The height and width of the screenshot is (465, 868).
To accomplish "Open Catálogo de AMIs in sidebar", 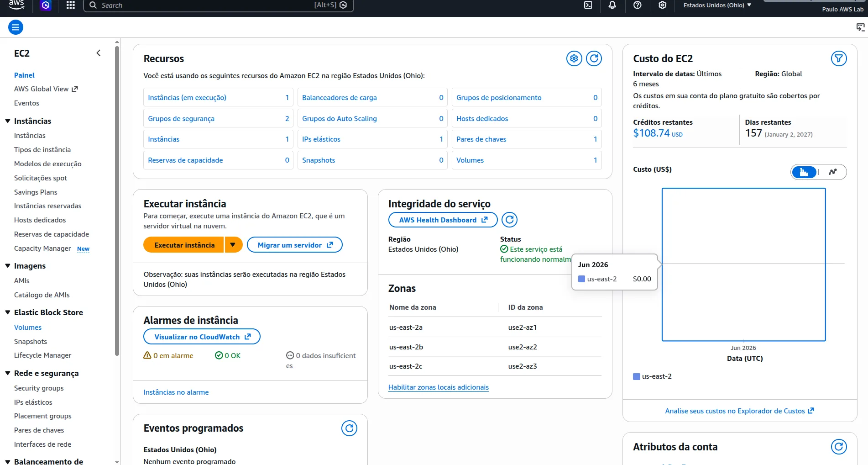I will click(42, 295).
